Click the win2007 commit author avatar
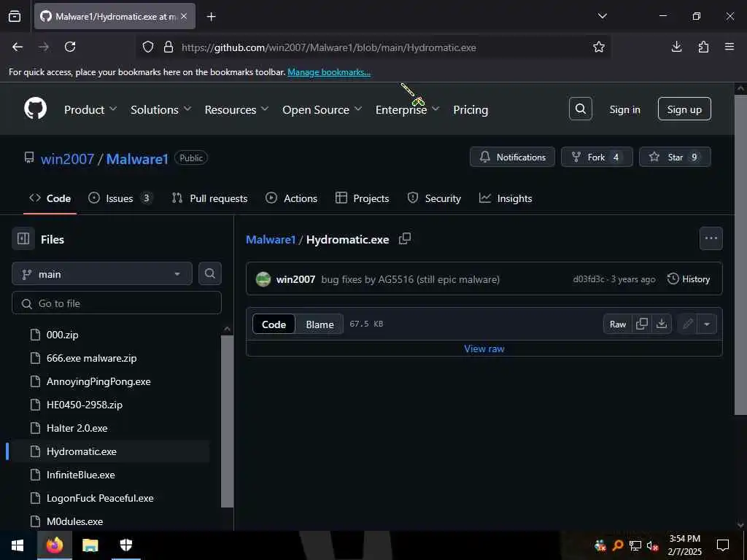The width and height of the screenshot is (747, 560). (263, 279)
